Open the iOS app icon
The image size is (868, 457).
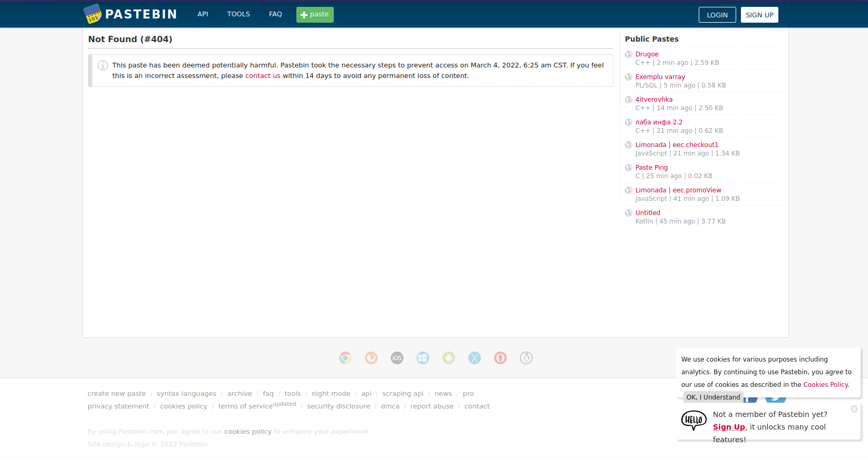coord(397,358)
